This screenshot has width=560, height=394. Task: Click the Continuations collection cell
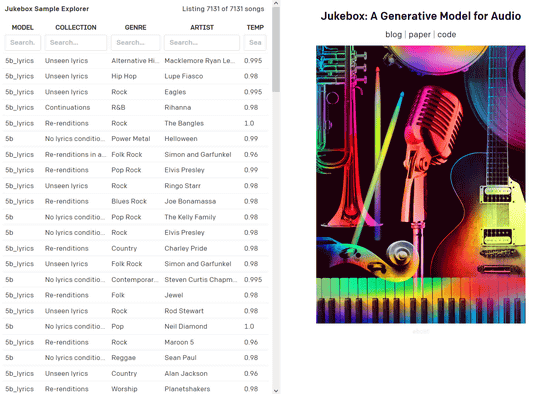[x=67, y=108]
